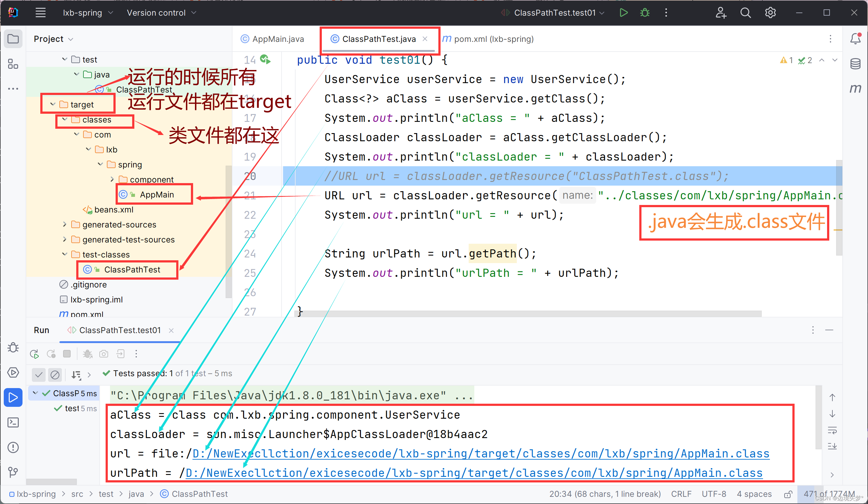This screenshot has height=504, width=868.
Task: Close the ClassPathTest.test01 run tab
Action: pos(171,330)
